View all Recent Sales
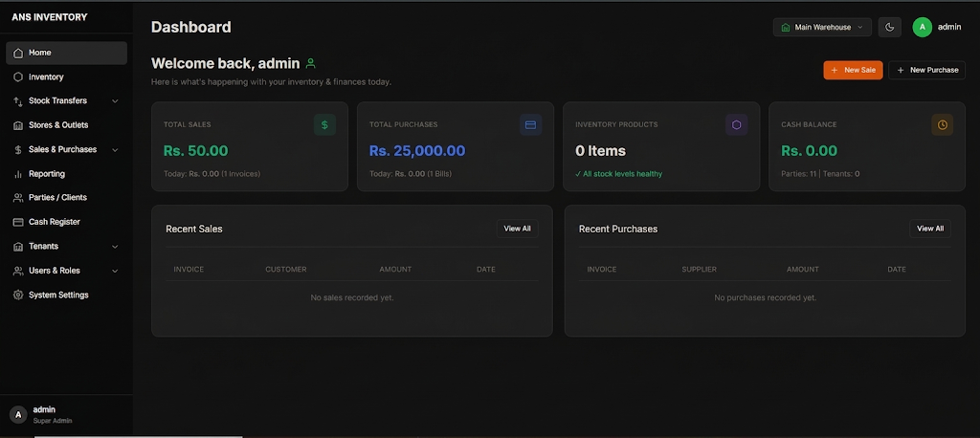980x438 pixels. pos(517,229)
